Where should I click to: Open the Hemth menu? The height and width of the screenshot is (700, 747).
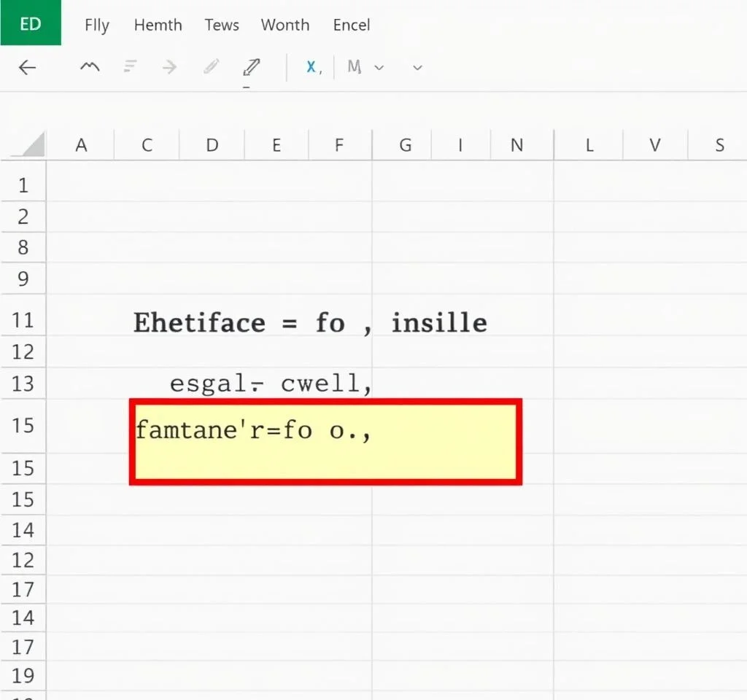pyautogui.click(x=158, y=25)
